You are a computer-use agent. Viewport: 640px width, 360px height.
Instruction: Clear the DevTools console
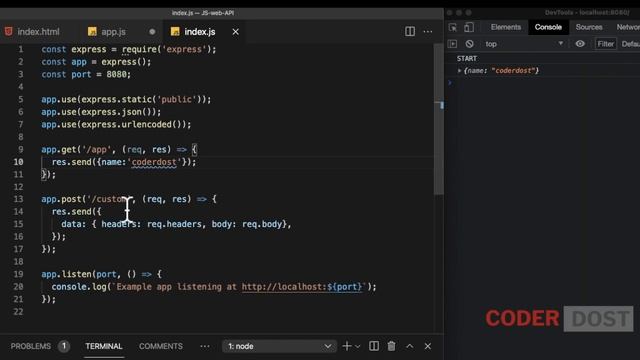469,44
